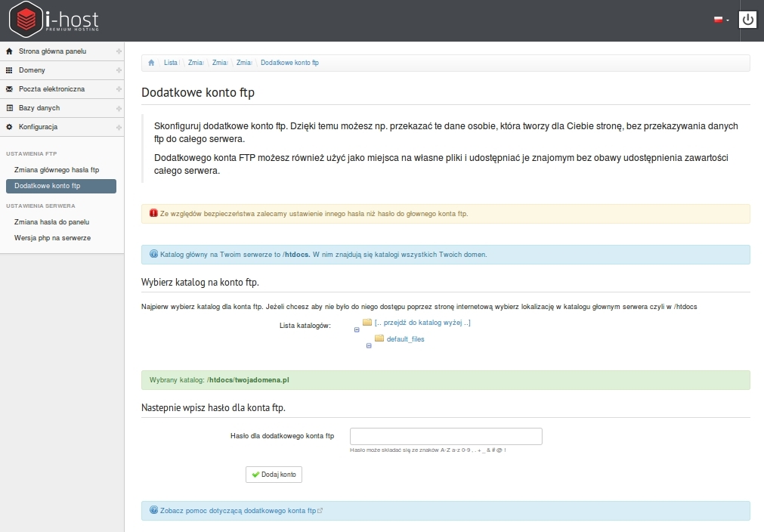Click the Poczta elektroniczna envelope icon

[9, 89]
